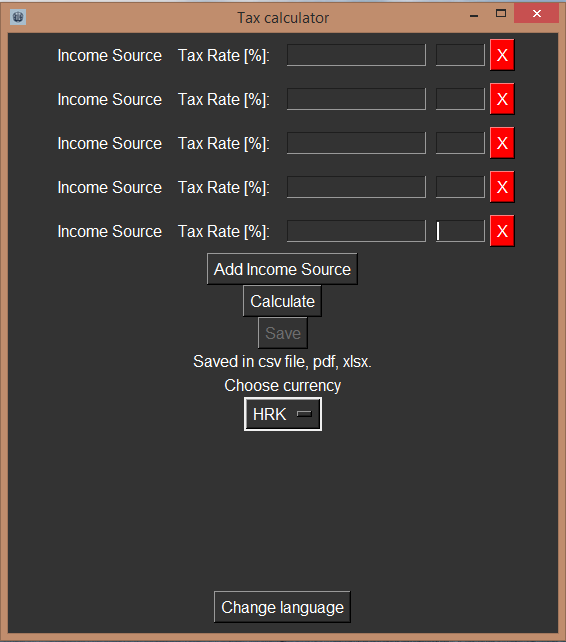Click the greyed-out Save button
Image resolution: width=566 pixels, height=642 pixels.
click(283, 333)
